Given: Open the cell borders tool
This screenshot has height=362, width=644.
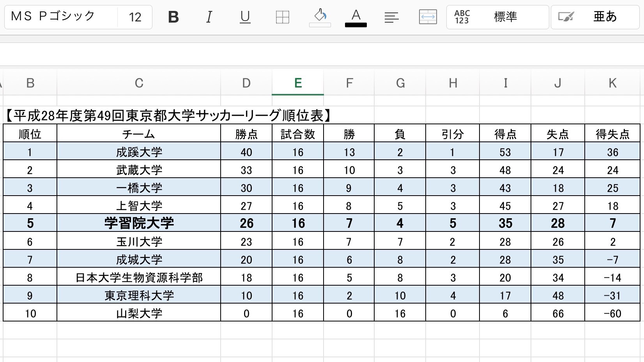Looking at the screenshot, I should [x=282, y=17].
